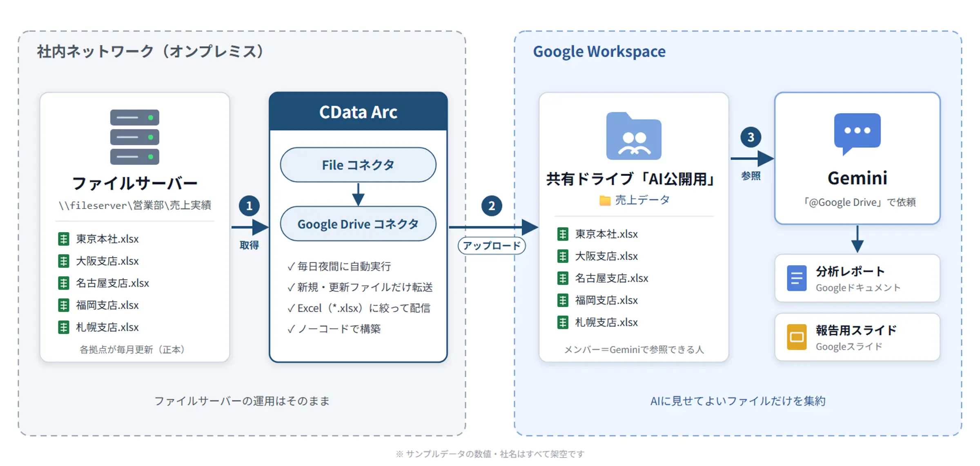
Task: Click the ファイルサーバーの運用はそのまま caption
Action: point(242,401)
